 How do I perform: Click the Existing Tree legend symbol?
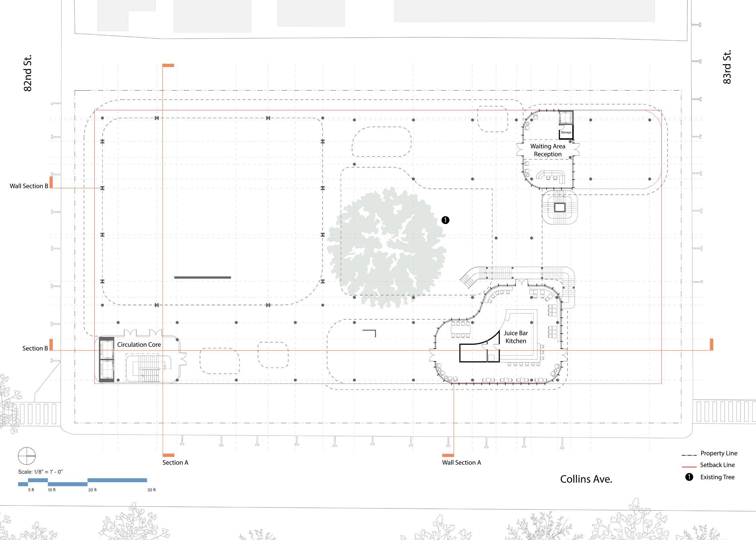(x=689, y=477)
